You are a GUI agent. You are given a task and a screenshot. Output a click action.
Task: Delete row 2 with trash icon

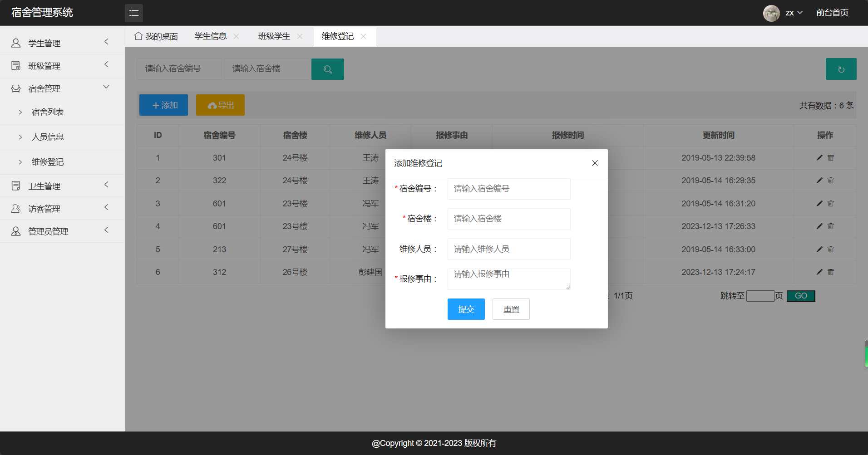pos(831,181)
